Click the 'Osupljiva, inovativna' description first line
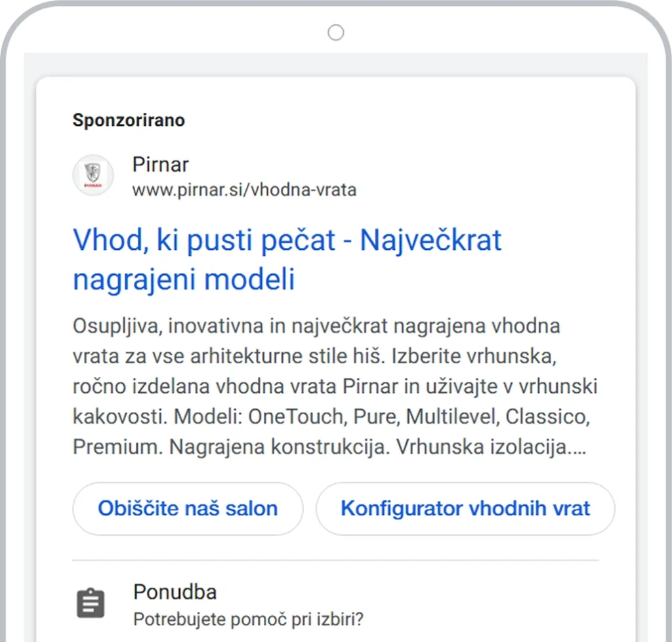Image resolution: width=672 pixels, height=642 pixels. tap(316, 326)
